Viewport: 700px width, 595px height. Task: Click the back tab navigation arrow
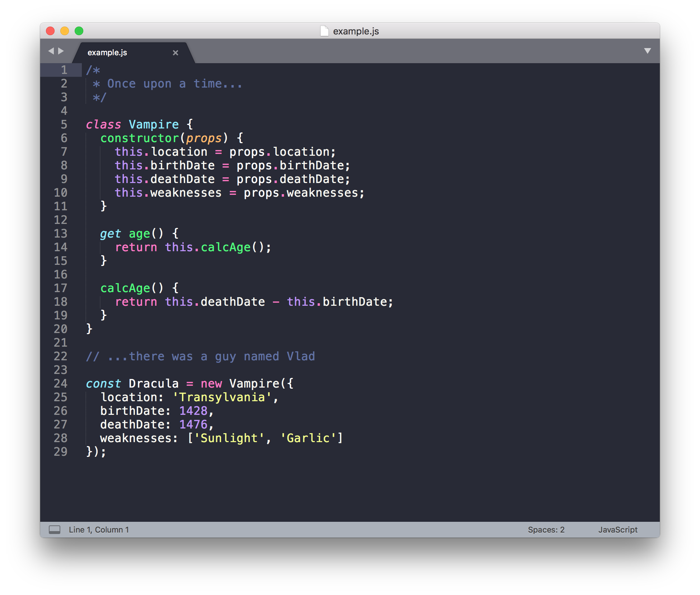tap(51, 51)
